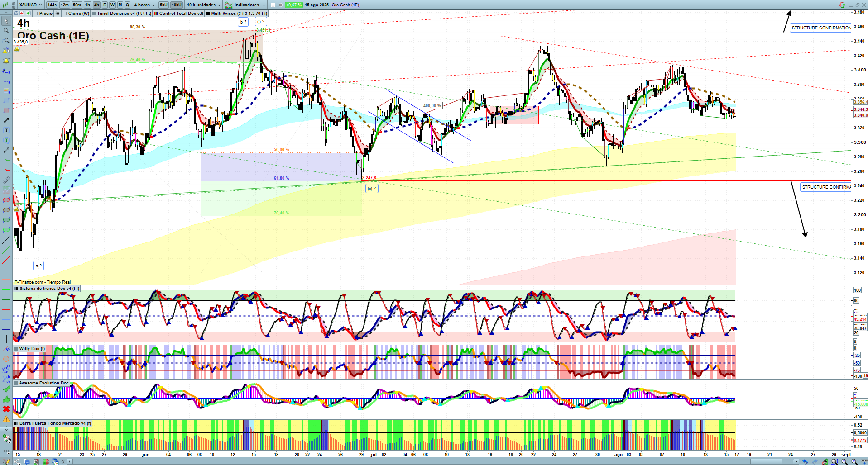Click the pencil icon in bottom-left bar
Image resolution: width=868 pixels, height=465 pixels.
[x=6, y=461]
